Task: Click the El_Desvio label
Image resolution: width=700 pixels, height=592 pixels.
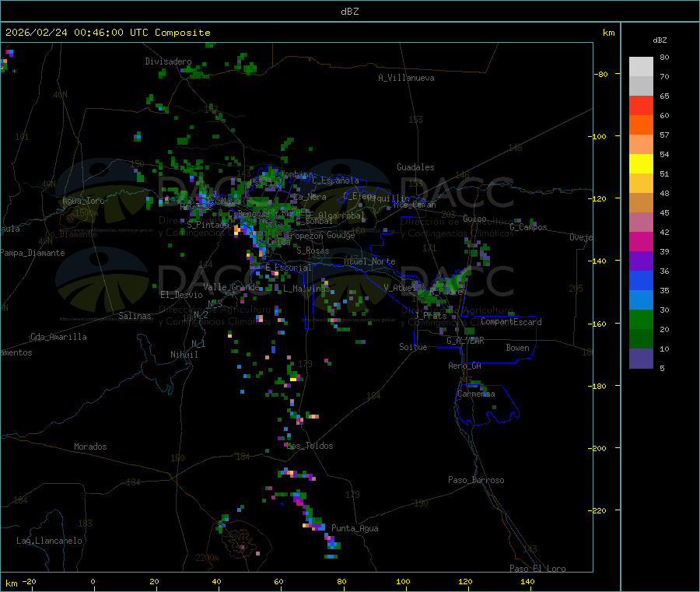Action: click(182, 295)
